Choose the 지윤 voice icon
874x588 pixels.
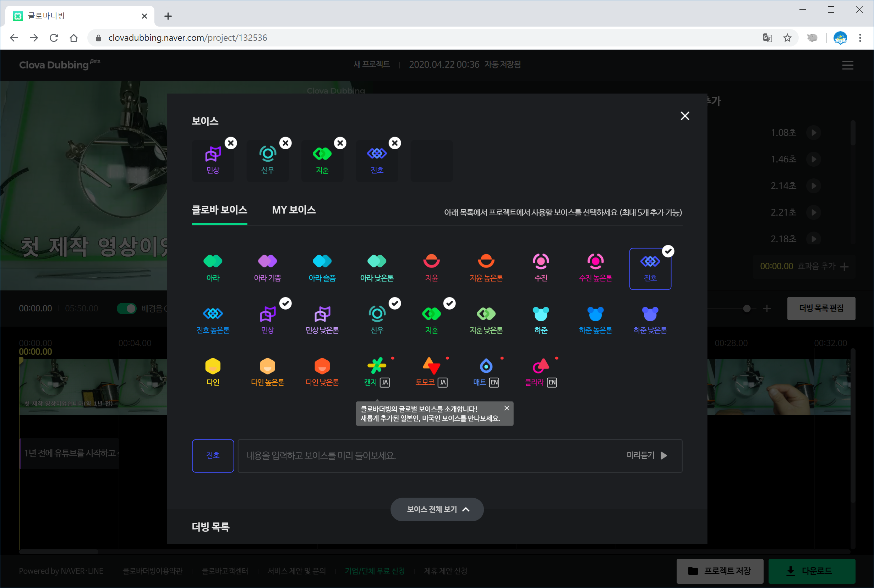[431, 261]
